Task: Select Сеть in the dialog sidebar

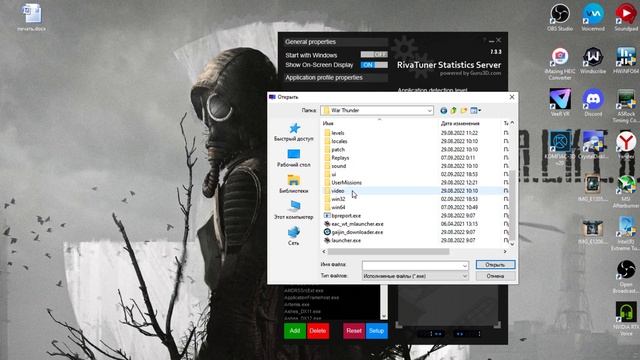Action: [293, 236]
